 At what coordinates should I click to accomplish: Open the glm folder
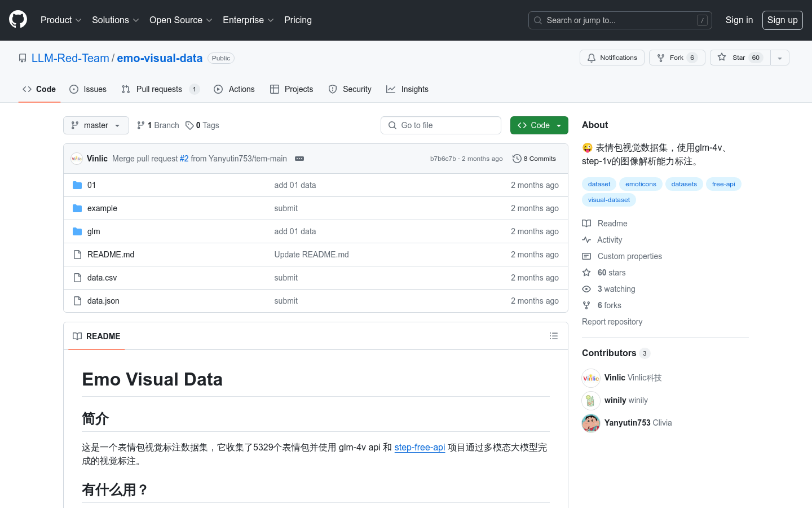click(x=94, y=231)
